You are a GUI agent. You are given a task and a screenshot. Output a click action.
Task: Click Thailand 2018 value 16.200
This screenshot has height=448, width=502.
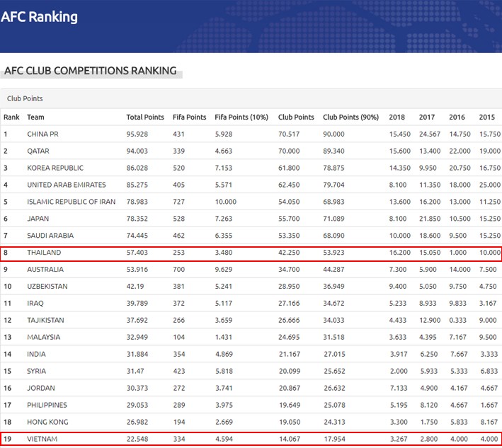click(x=400, y=253)
